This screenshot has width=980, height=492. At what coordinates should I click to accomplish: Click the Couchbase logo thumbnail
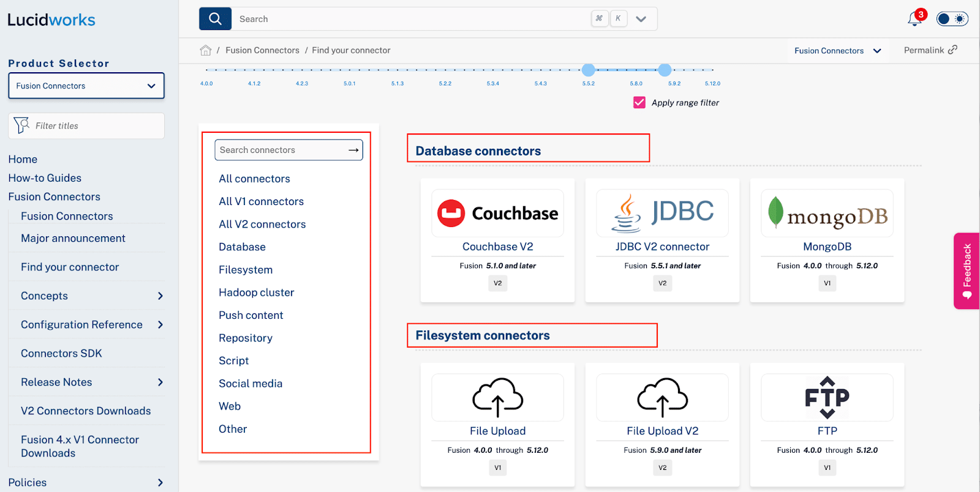[497, 214]
